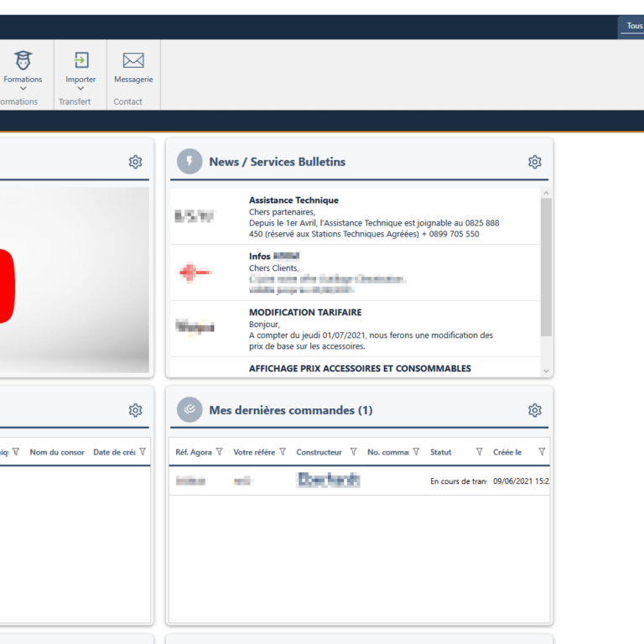Click the Formations graduation cap icon
This screenshot has width=644, height=644.
[x=23, y=60]
